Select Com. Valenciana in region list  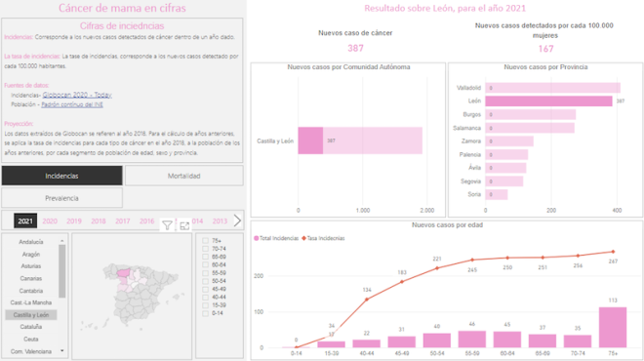(x=31, y=351)
